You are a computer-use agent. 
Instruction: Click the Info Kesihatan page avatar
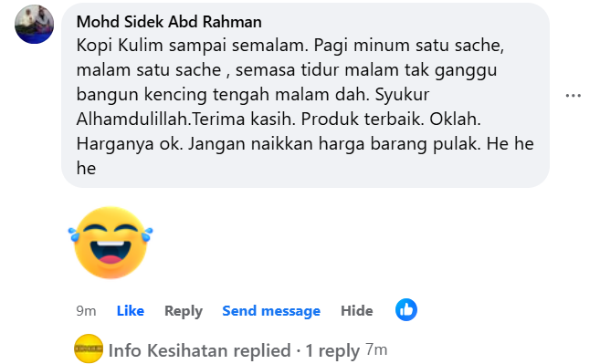[89, 348]
